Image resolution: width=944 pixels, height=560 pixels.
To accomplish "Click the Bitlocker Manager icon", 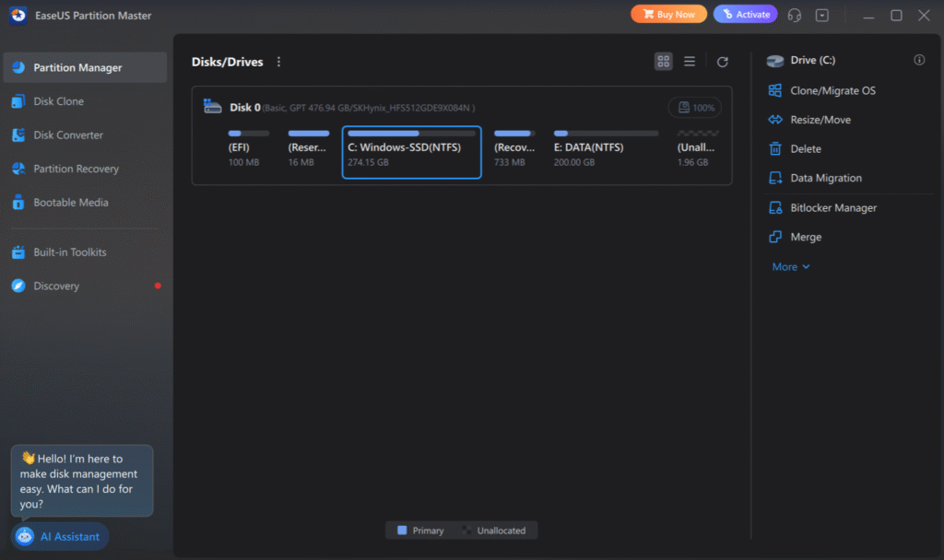I will (x=775, y=208).
